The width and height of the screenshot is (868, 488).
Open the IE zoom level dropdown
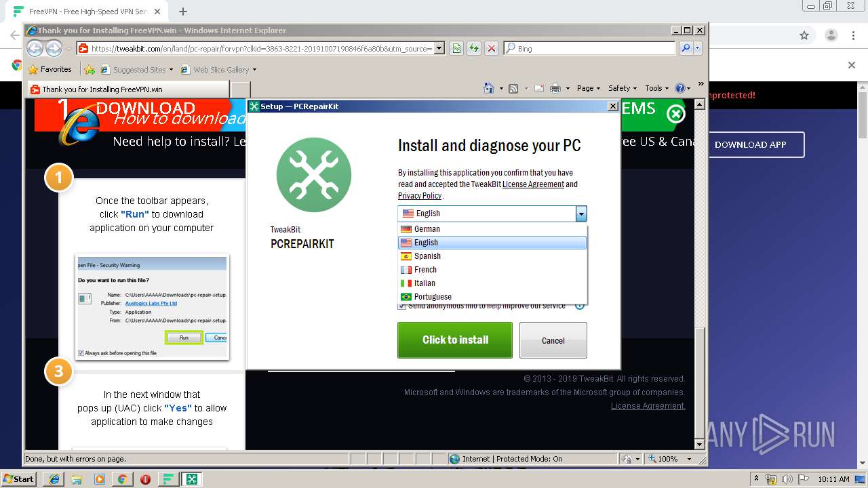click(x=689, y=459)
